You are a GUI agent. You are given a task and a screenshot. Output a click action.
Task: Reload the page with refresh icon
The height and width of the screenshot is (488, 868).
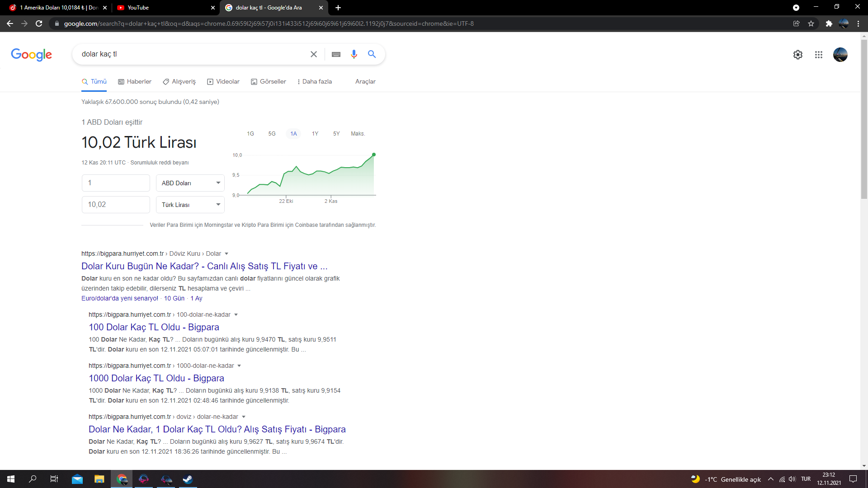pos(39,23)
